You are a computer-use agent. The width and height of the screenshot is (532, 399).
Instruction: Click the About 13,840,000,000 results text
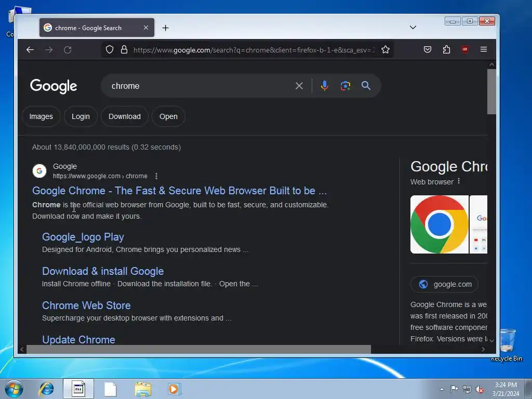[x=106, y=147]
